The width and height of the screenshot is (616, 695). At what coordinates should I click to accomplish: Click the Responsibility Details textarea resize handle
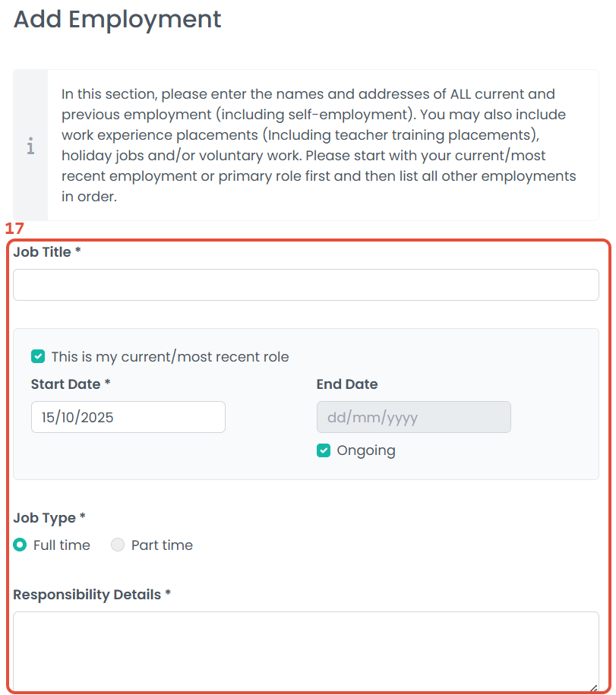(594, 686)
